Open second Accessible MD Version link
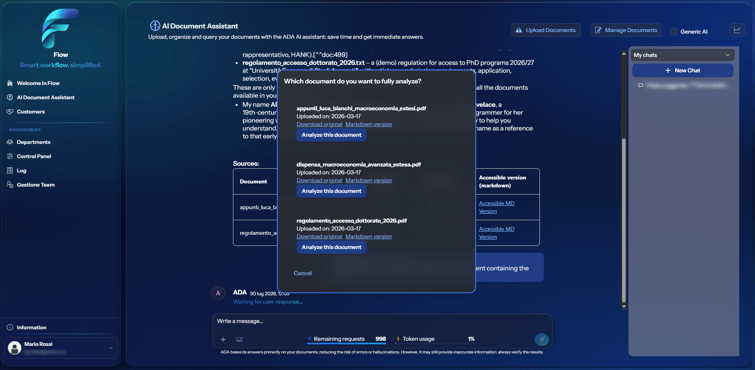 coord(496,233)
